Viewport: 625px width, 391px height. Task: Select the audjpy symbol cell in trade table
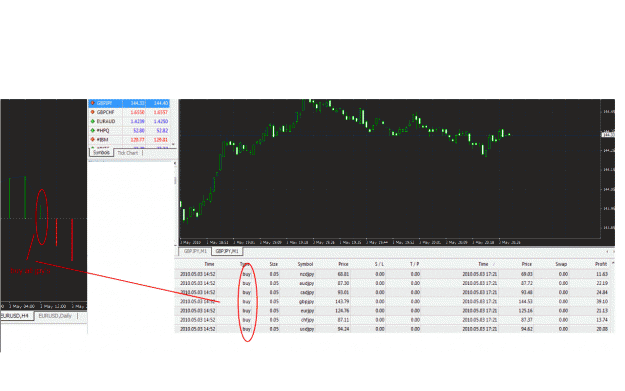coord(307,283)
